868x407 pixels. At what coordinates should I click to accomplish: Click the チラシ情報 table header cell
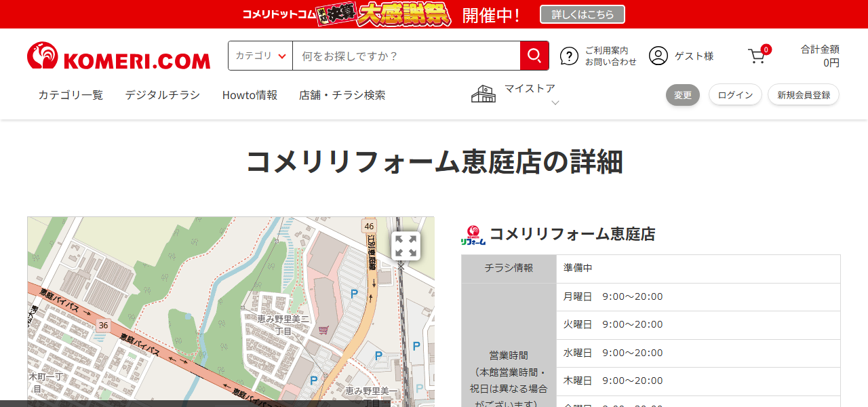pyautogui.click(x=509, y=269)
